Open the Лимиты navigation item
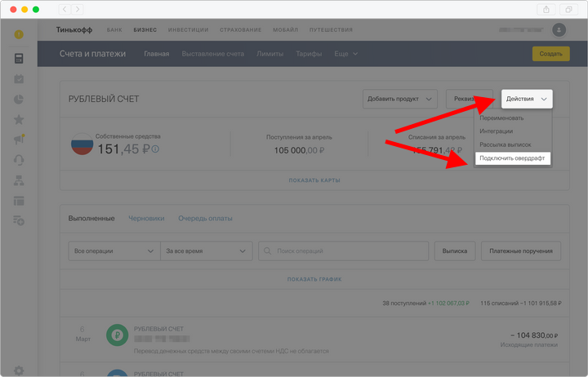 click(270, 54)
